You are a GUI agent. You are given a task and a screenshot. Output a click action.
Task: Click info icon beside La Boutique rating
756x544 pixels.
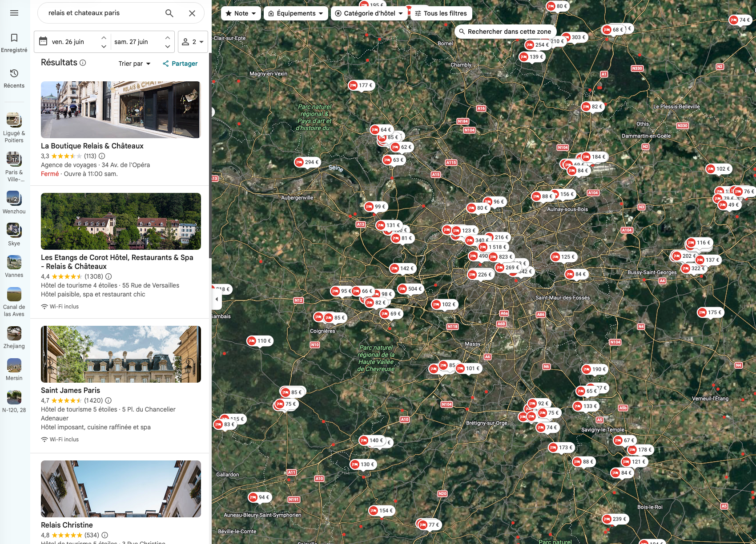click(x=102, y=156)
